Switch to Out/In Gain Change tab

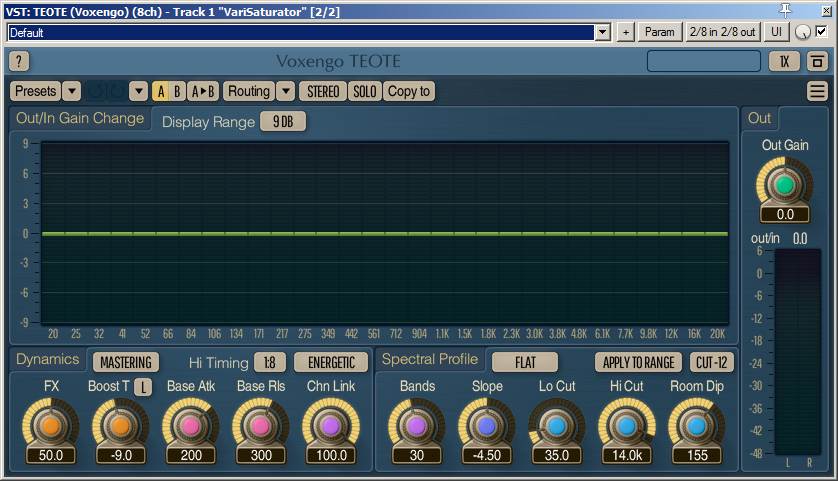point(80,118)
